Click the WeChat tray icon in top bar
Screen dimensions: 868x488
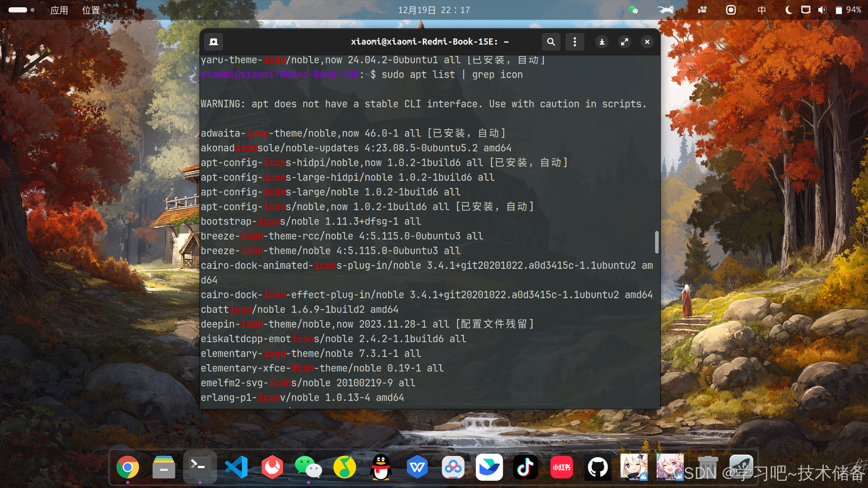[633, 10]
